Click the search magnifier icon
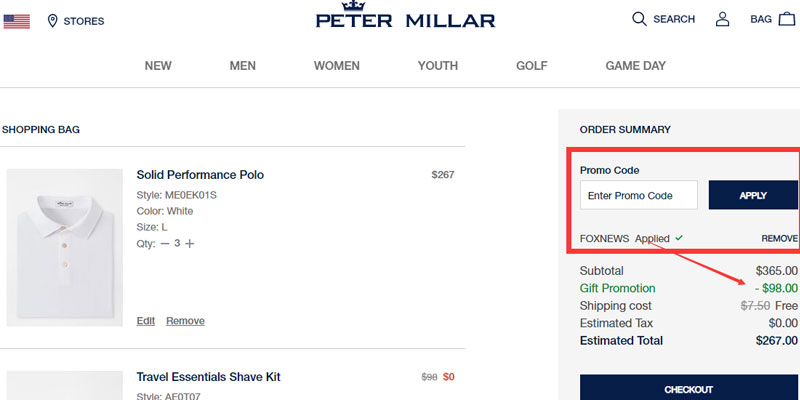Viewport: 800px width, 400px height. click(640, 19)
